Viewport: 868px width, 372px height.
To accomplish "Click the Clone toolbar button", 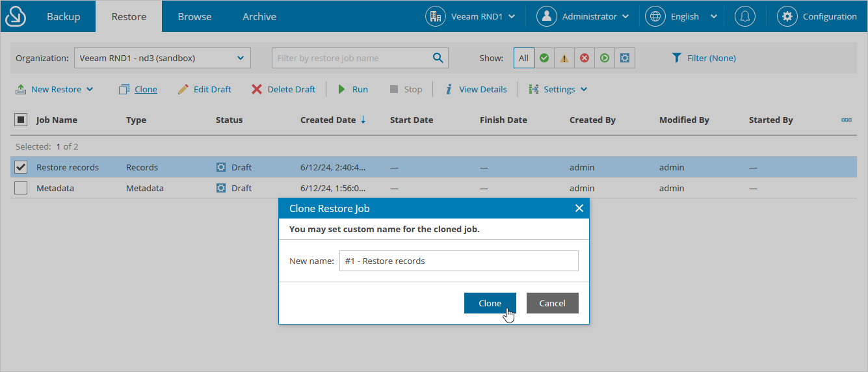I will tap(138, 89).
